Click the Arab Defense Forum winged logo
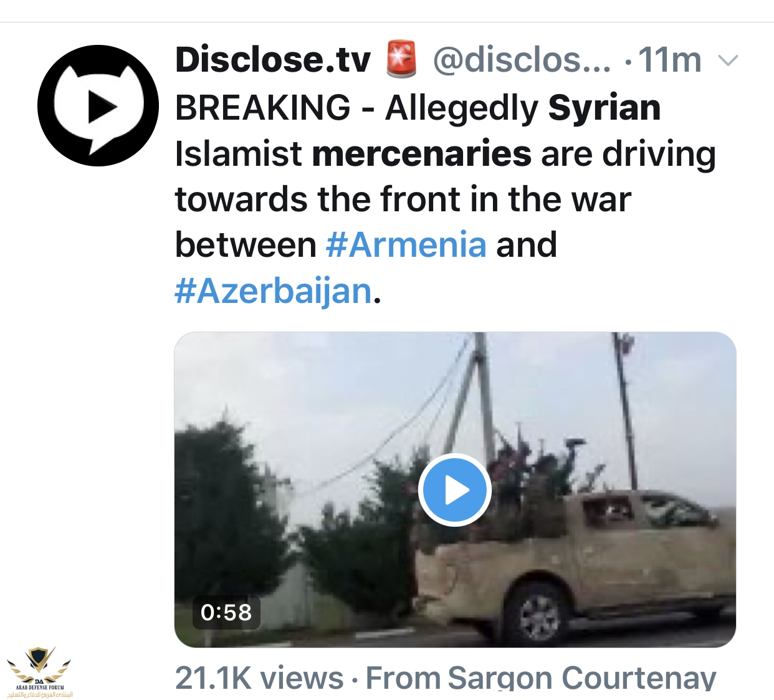Viewport: 774px width, 700px height. (x=39, y=666)
